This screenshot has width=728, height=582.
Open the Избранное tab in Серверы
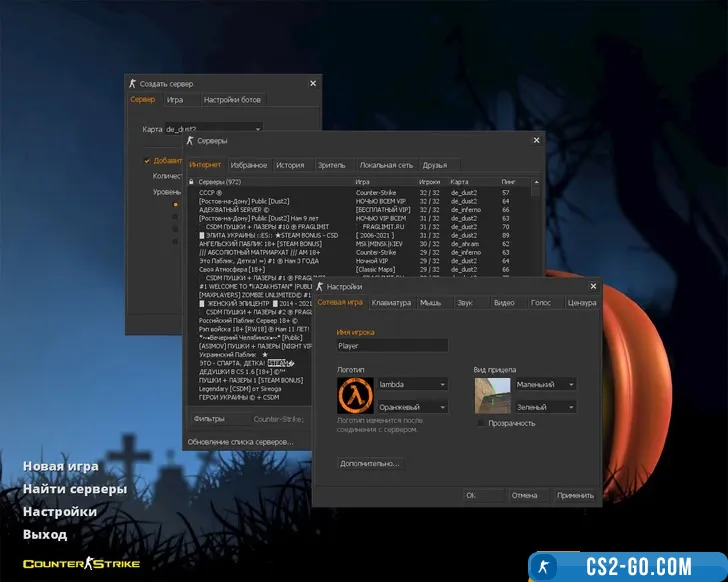249,165
